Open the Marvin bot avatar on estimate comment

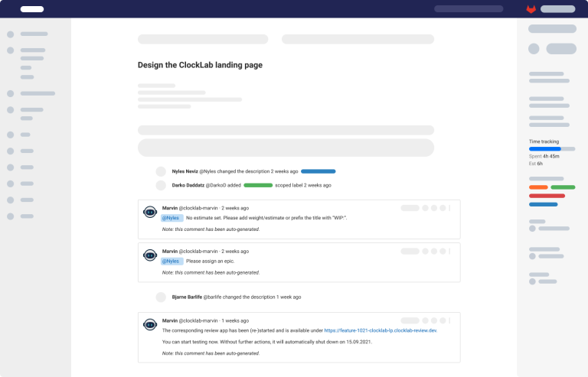click(x=150, y=213)
